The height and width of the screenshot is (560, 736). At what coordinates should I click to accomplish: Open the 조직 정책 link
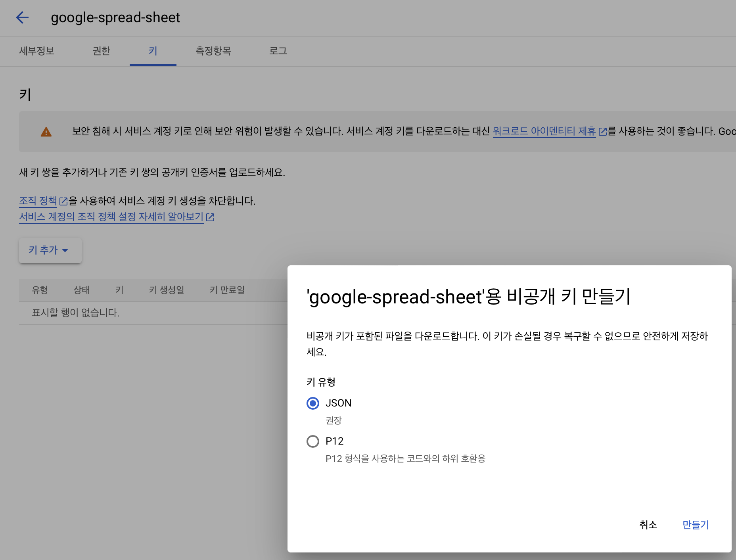pos(38,201)
